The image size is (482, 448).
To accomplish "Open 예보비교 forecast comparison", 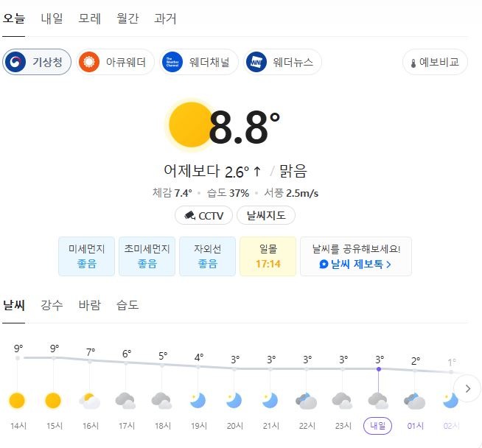I will [435, 62].
